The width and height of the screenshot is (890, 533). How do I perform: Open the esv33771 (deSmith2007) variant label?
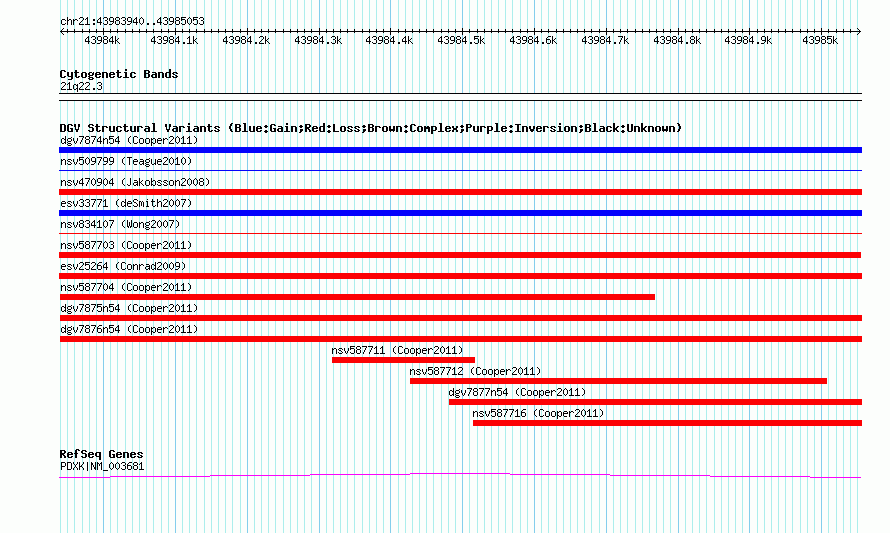click(x=126, y=203)
